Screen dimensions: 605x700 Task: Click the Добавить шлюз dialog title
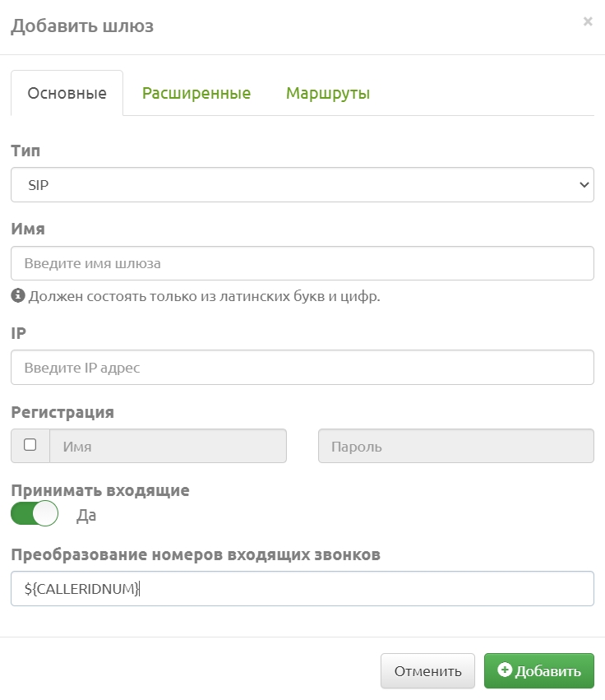(x=82, y=25)
